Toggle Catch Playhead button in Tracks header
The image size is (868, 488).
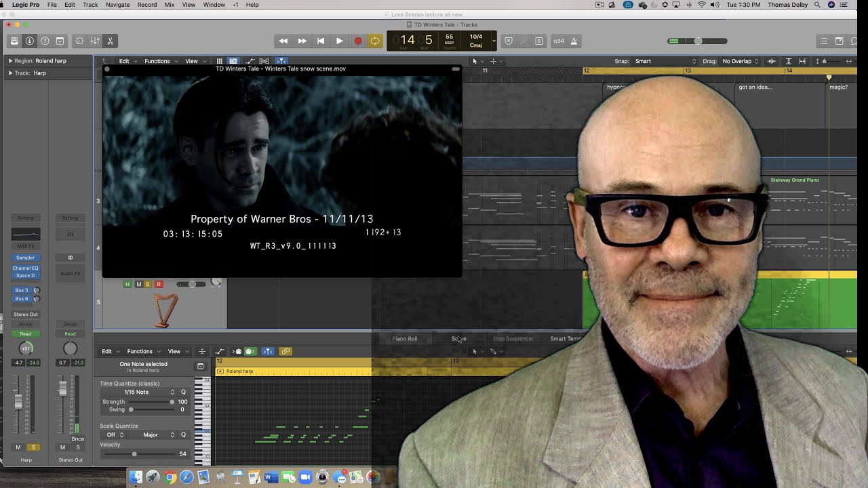pyautogui.click(x=281, y=61)
